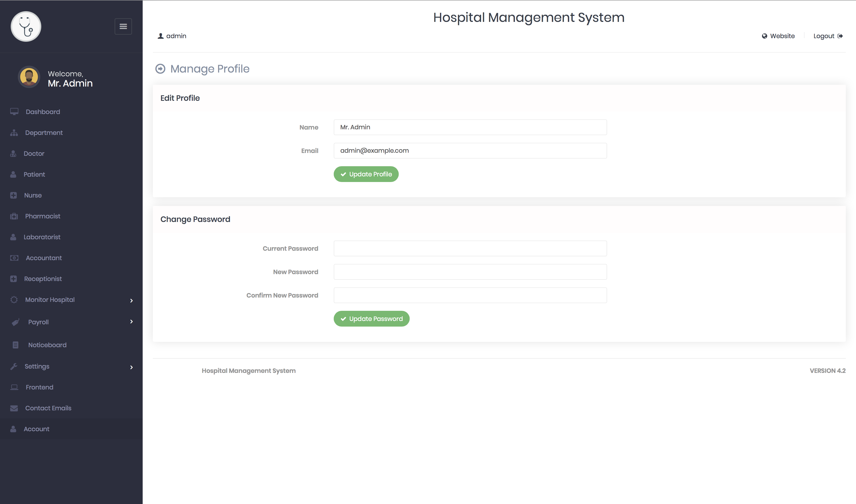Open the Department menu item
856x504 pixels.
click(x=44, y=133)
